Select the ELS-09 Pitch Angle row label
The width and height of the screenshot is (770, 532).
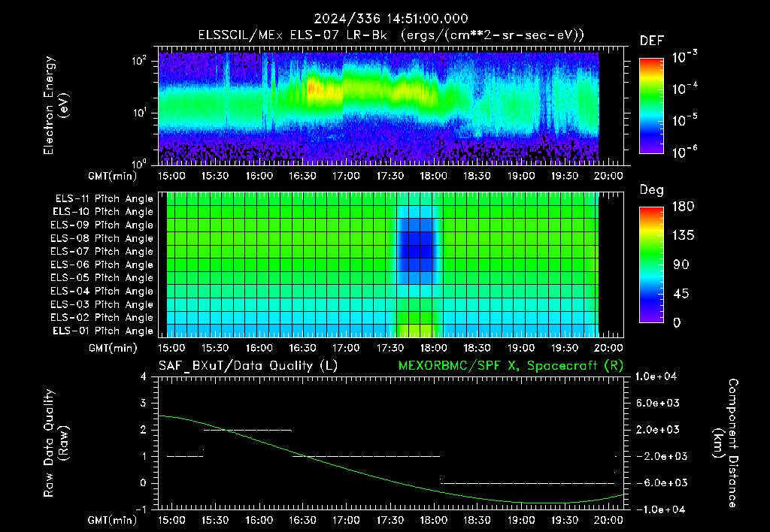102,225
